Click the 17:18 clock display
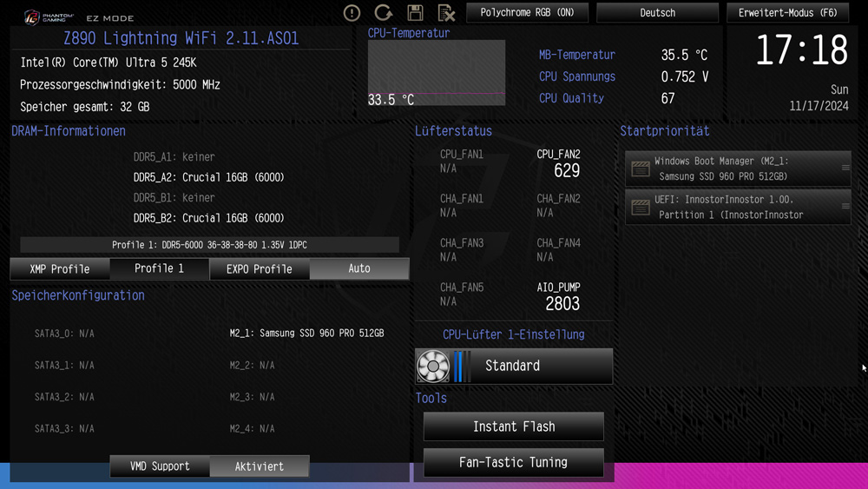Viewport: 868px width, 489px height. [x=801, y=50]
